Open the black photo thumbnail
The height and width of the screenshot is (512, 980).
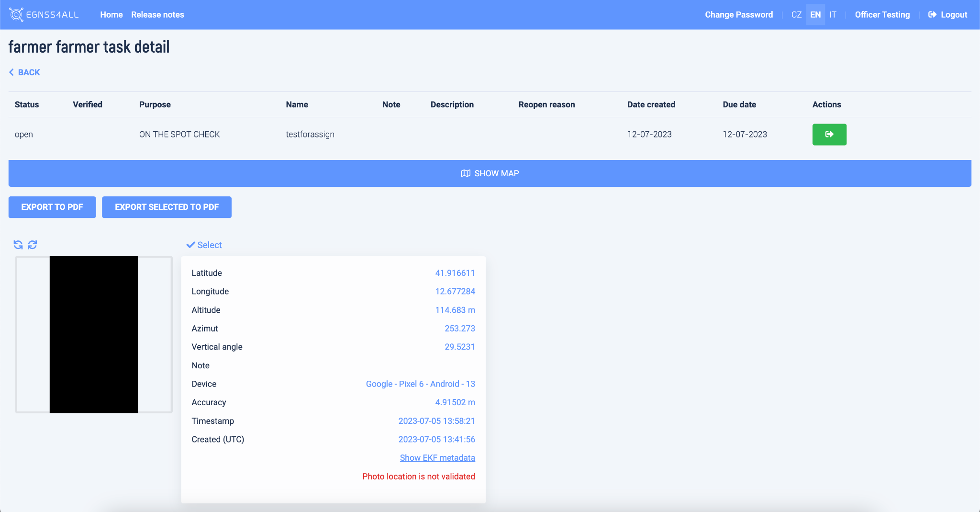click(x=94, y=334)
